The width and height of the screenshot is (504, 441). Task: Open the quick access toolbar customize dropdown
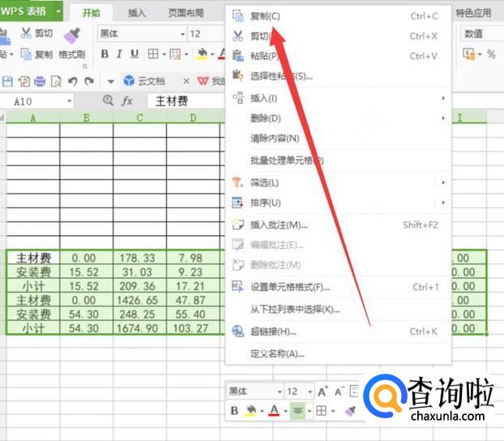tap(110, 81)
